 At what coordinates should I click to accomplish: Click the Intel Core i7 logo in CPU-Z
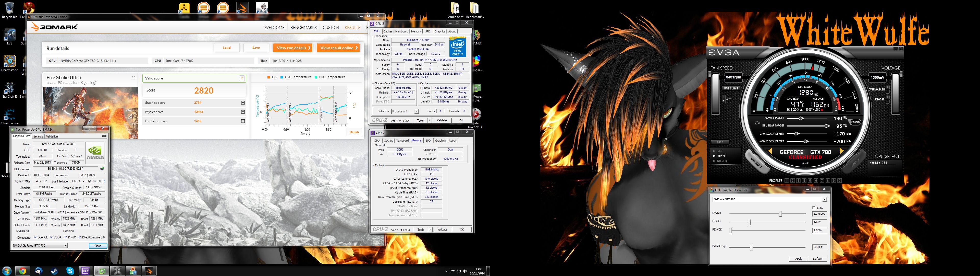click(x=458, y=47)
